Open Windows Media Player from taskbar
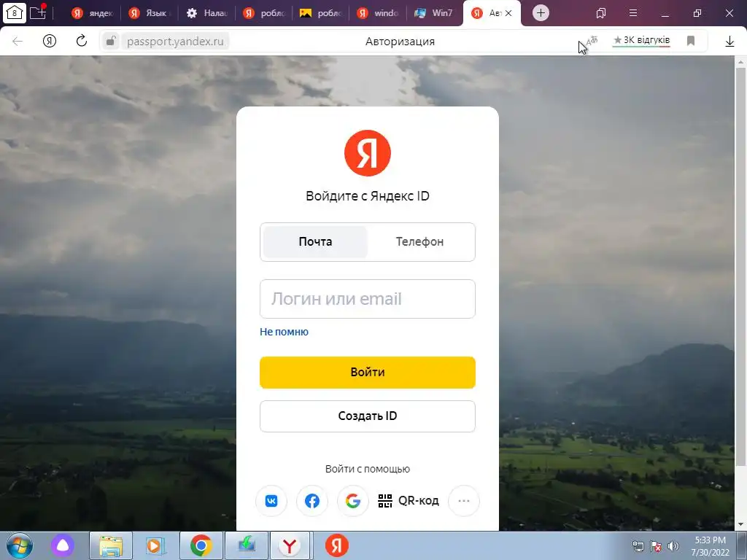Viewport: 747px width, 560px height. tap(156, 546)
